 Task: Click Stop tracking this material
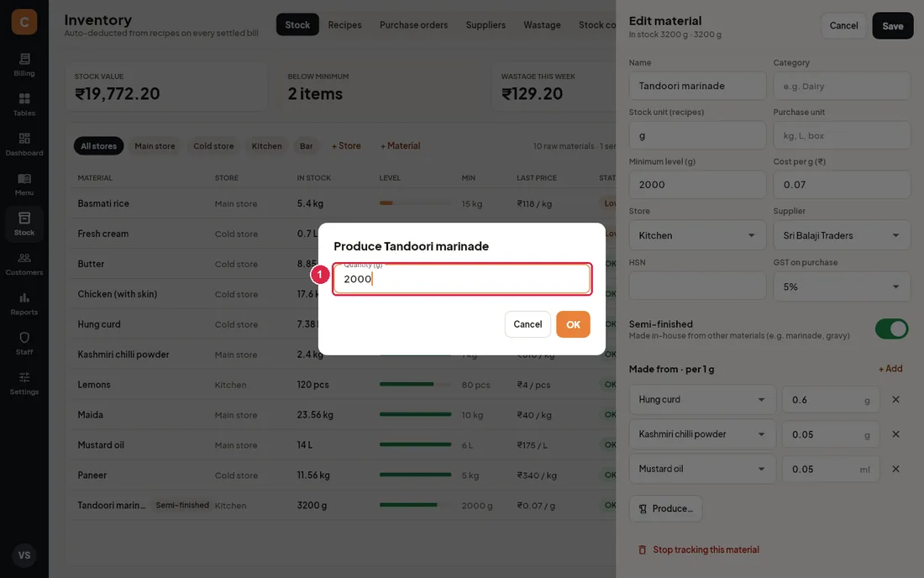point(706,549)
